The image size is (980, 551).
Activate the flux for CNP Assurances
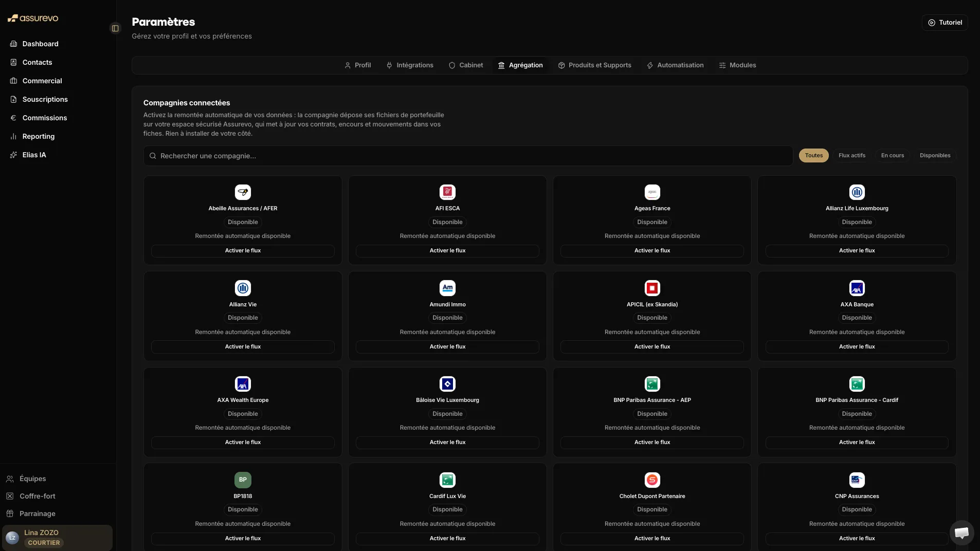coord(857,539)
